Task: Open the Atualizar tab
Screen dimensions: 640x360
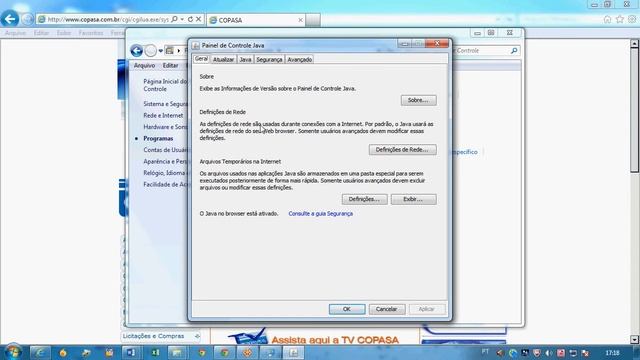Action: pos(223,60)
